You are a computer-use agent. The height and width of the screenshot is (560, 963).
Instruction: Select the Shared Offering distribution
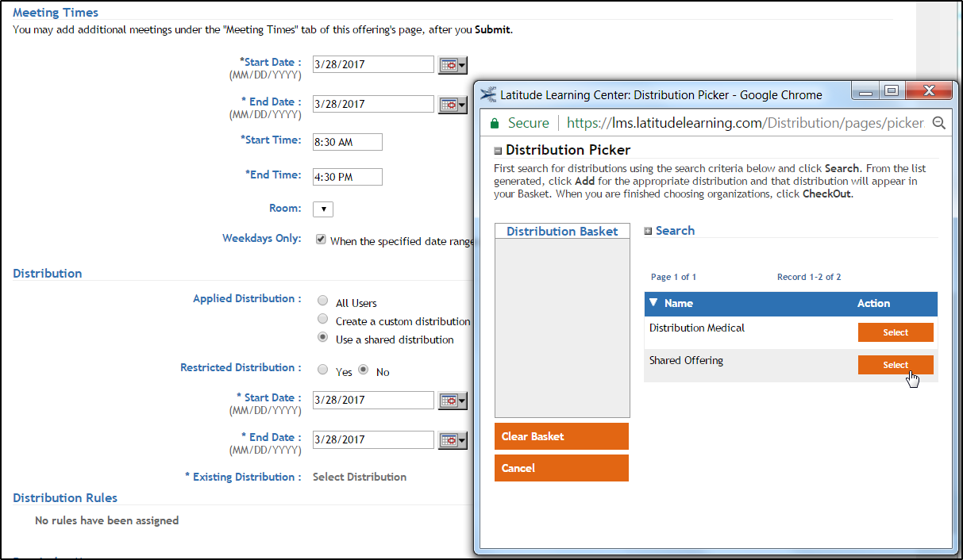[895, 365]
